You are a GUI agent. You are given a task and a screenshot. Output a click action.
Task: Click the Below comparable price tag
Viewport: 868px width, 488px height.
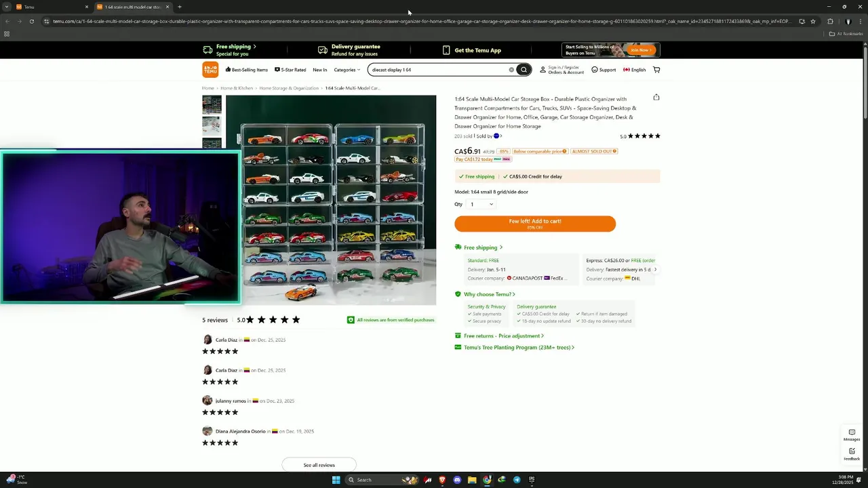point(540,152)
